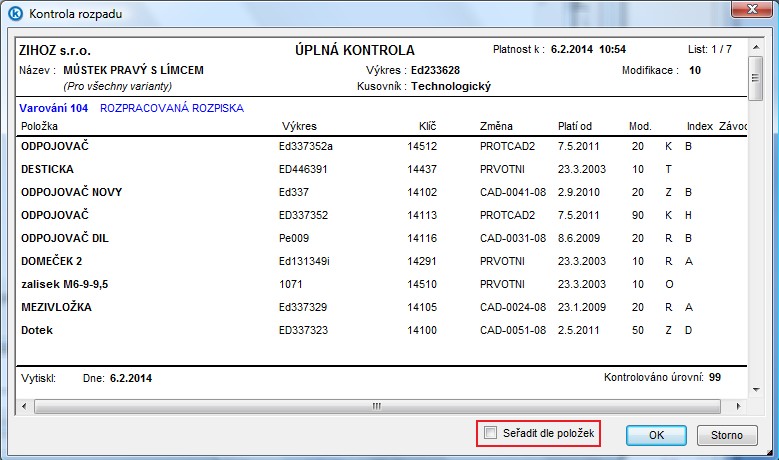
Task: Click key value 14100
Action: coord(422,330)
